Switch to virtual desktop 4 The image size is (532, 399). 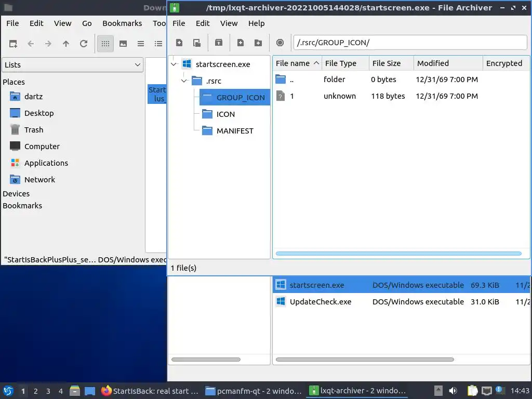click(x=61, y=391)
